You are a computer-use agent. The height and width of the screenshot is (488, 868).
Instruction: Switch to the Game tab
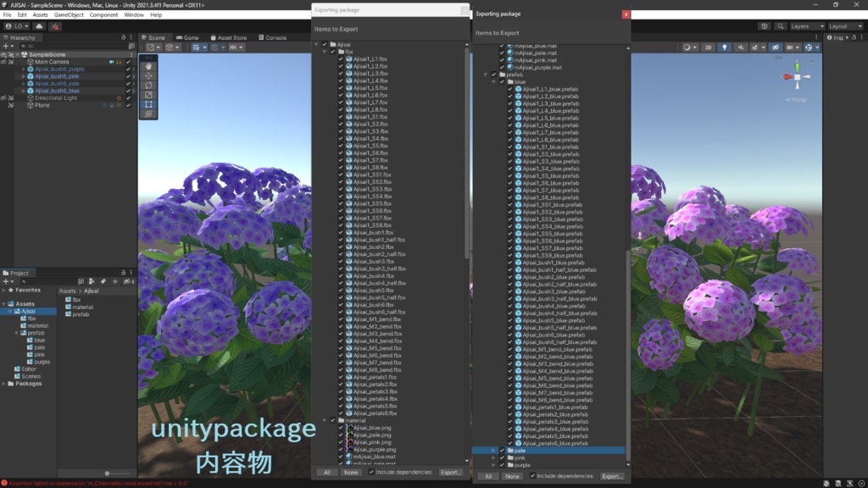pyautogui.click(x=187, y=37)
